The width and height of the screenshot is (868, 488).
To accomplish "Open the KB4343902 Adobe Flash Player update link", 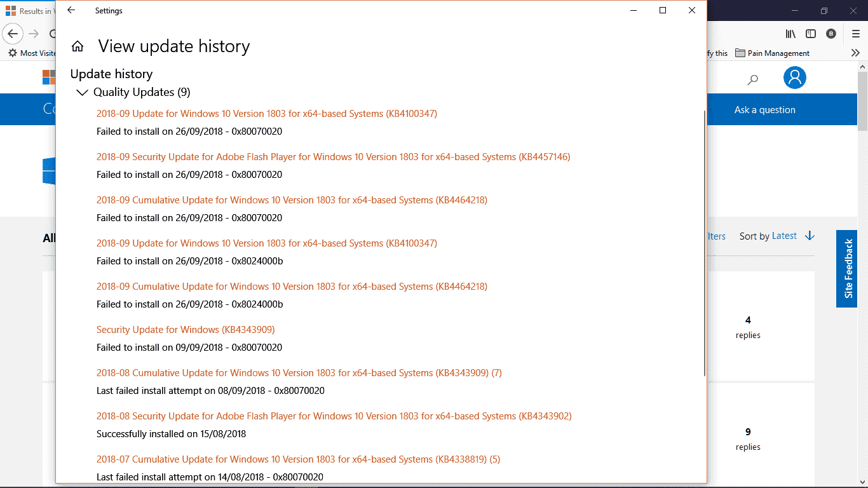I will [x=334, y=416].
